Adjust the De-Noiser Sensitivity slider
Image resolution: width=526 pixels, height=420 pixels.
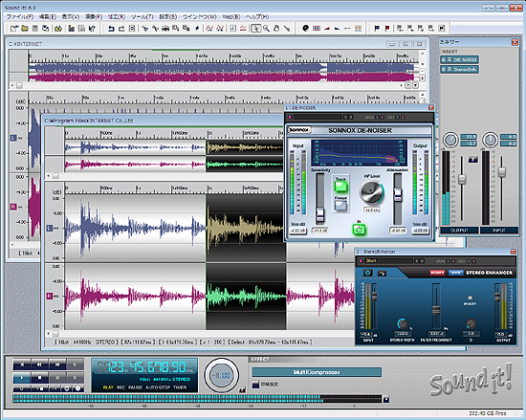tap(320, 214)
